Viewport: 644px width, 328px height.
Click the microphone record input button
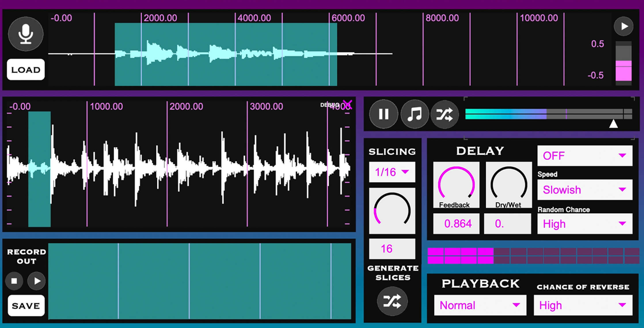pyautogui.click(x=26, y=34)
